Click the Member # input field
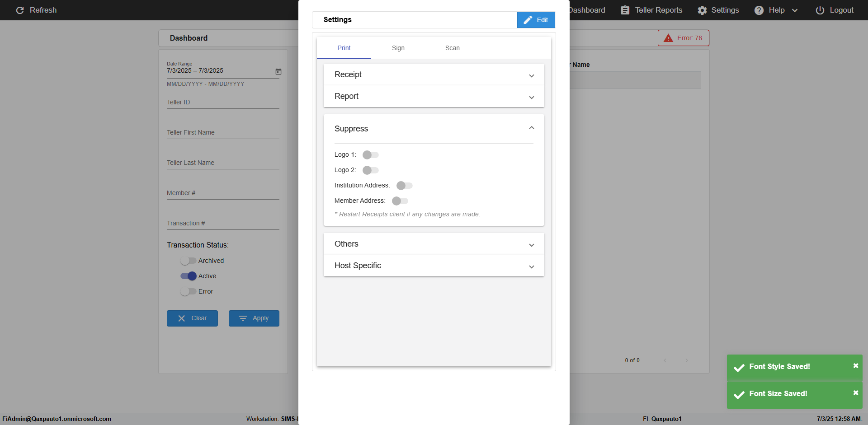This screenshot has height=425, width=868. [223, 193]
